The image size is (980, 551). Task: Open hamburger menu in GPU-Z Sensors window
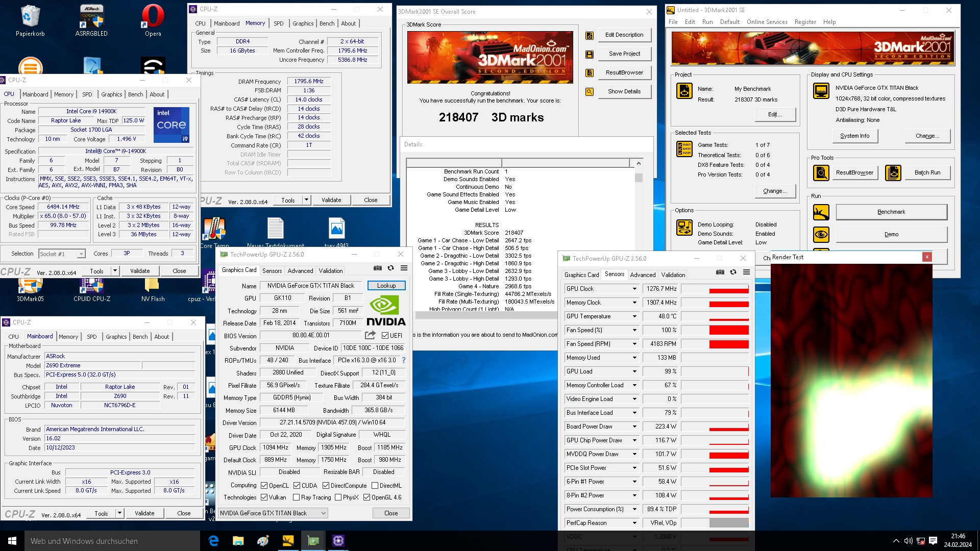(746, 272)
